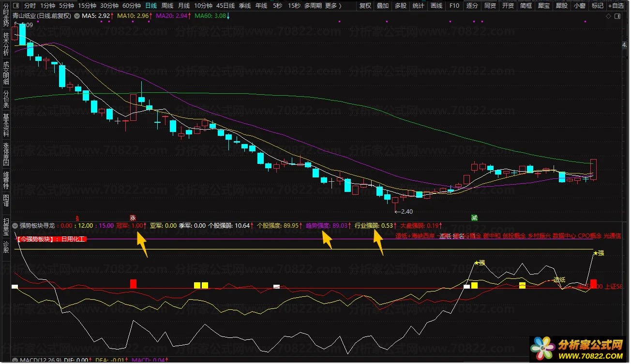Click the green 减 marker below chart
Screen dimensions: 631x364
(x=475, y=218)
